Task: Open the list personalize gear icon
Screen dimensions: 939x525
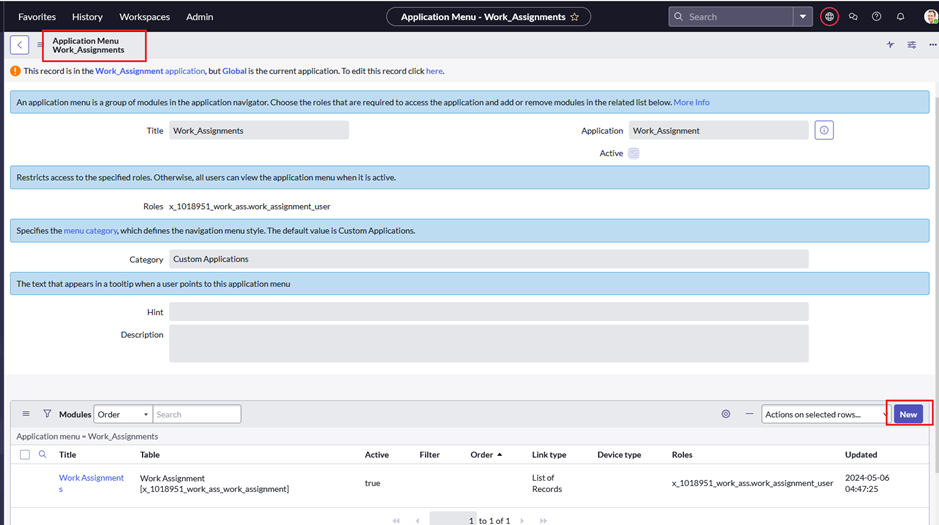Action: click(x=726, y=414)
